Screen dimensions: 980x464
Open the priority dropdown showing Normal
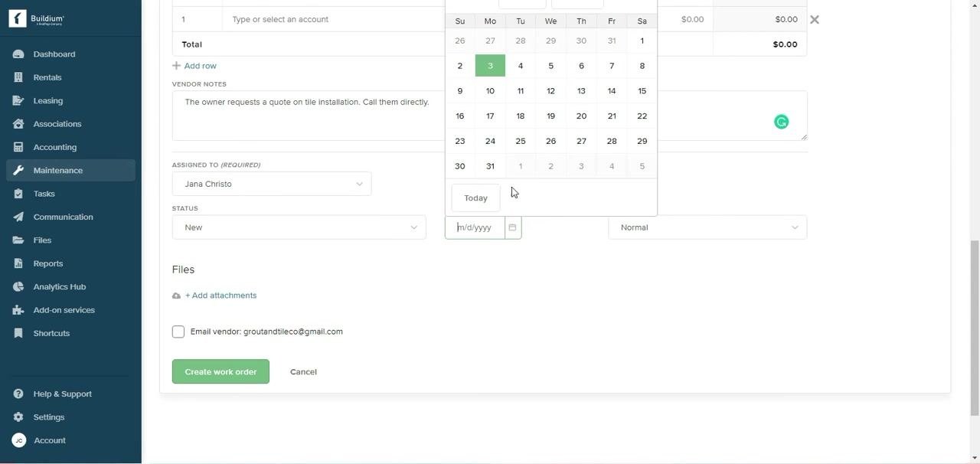(x=707, y=227)
